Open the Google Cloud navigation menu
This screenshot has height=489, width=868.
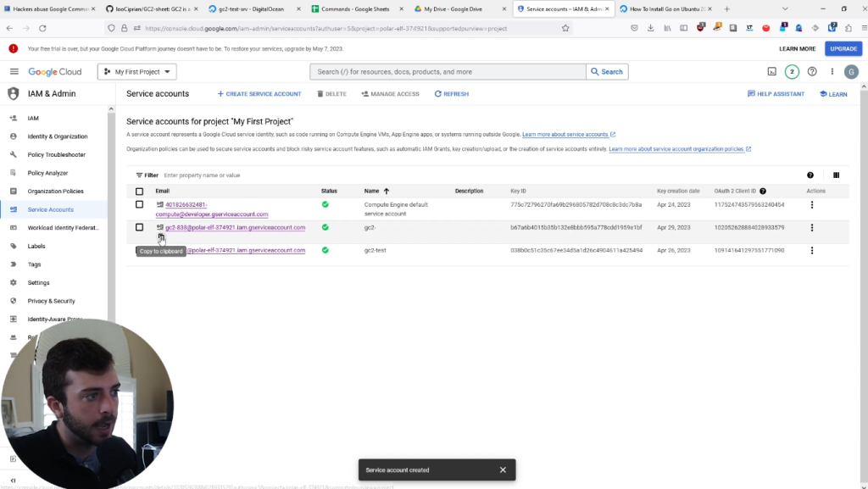14,72
